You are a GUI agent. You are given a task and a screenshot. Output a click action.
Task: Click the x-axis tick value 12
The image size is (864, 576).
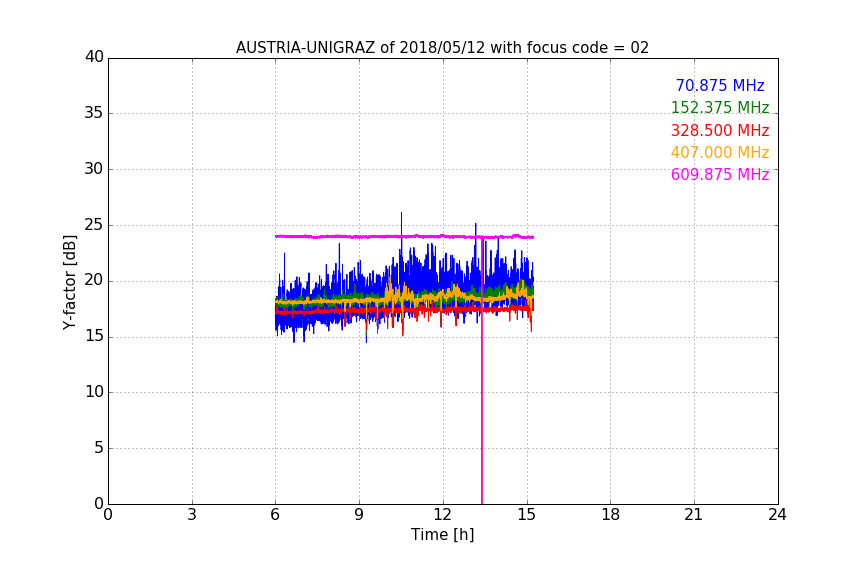click(x=442, y=515)
